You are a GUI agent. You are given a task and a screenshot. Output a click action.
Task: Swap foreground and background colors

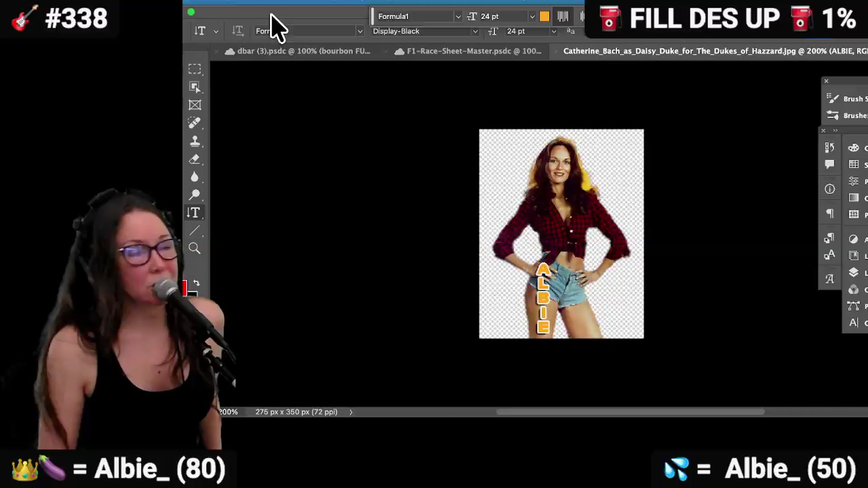(197, 283)
